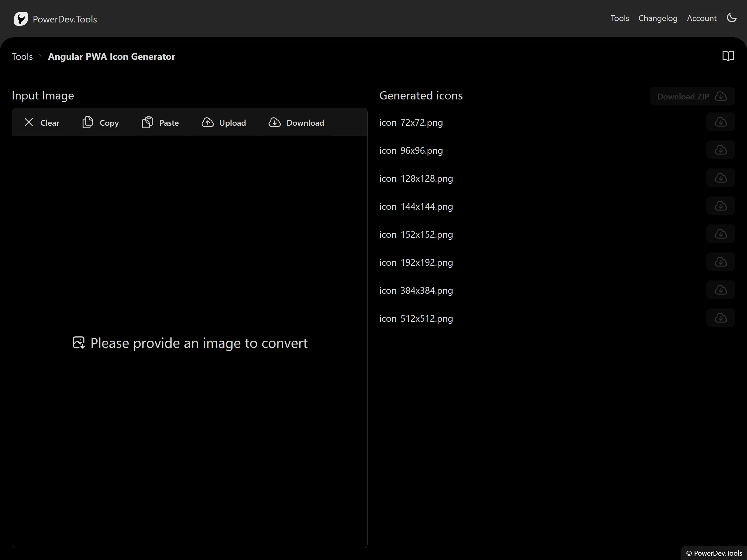Download icon-144x144.png file
This screenshot has height=560, width=747.
[720, 206]
